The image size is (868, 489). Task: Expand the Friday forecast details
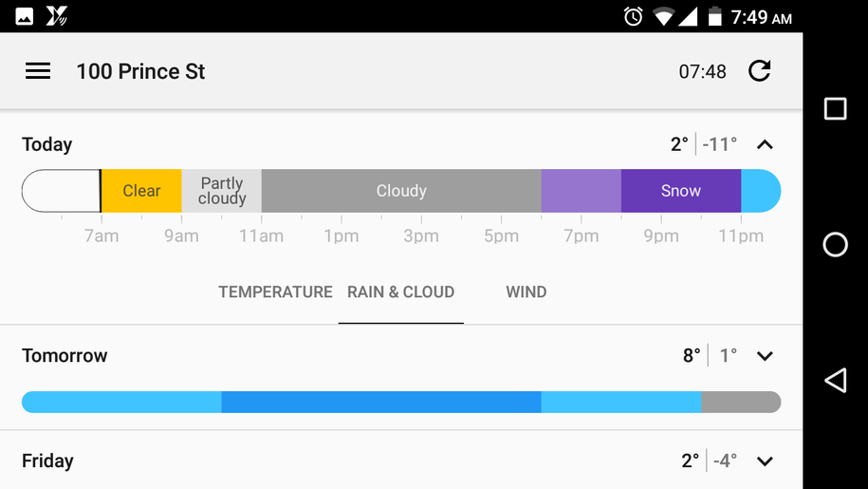pyautogui.click(x=765, y=461)
